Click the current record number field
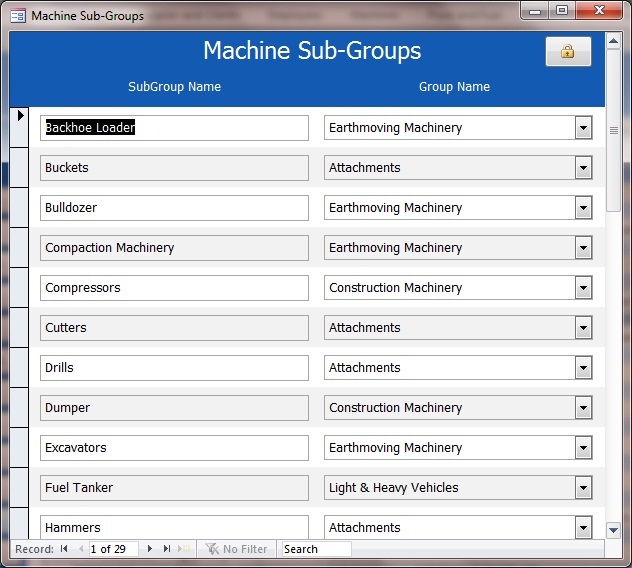The image size is (632, 568). tap(114, 549)
